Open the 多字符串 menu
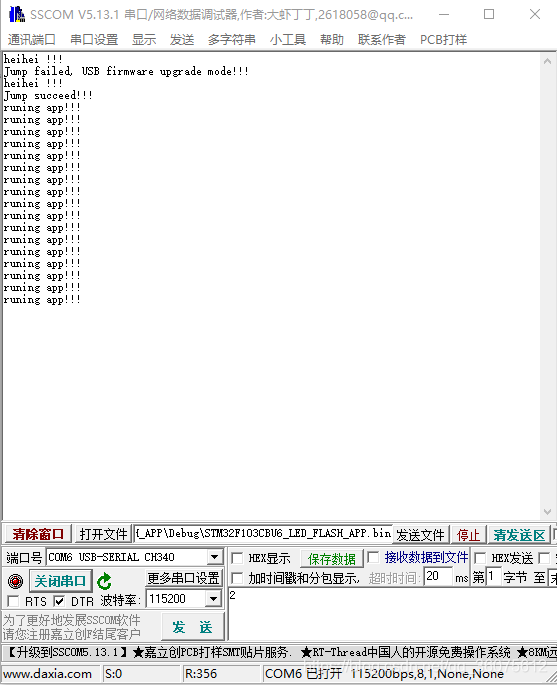This screenshot has width=557, height=685. point(232,40)
